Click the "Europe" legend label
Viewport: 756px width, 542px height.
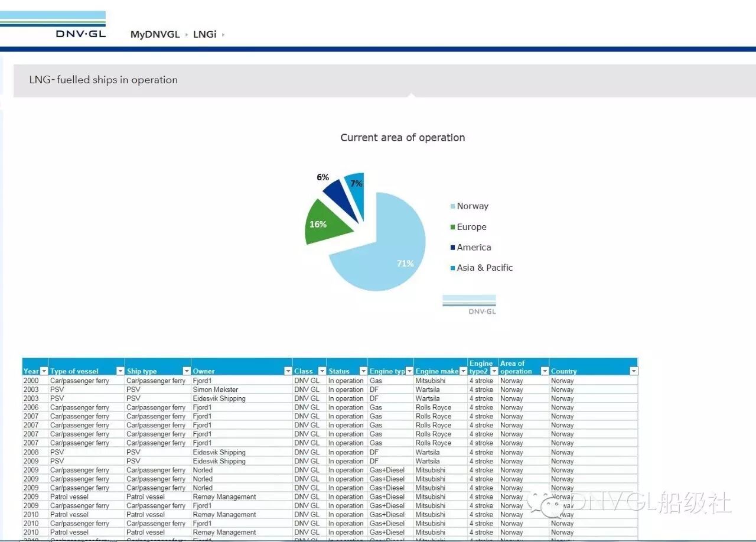(x=472, y=227)
